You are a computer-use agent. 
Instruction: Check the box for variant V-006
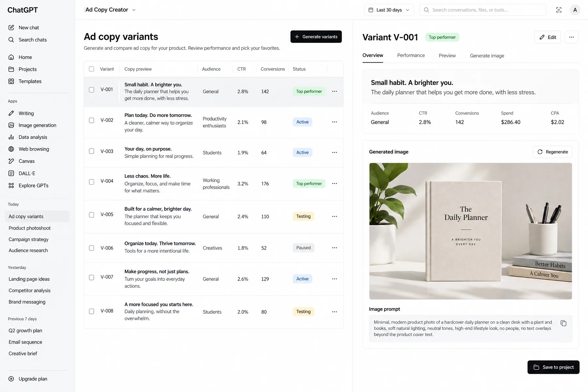click(x=91, y=248)
